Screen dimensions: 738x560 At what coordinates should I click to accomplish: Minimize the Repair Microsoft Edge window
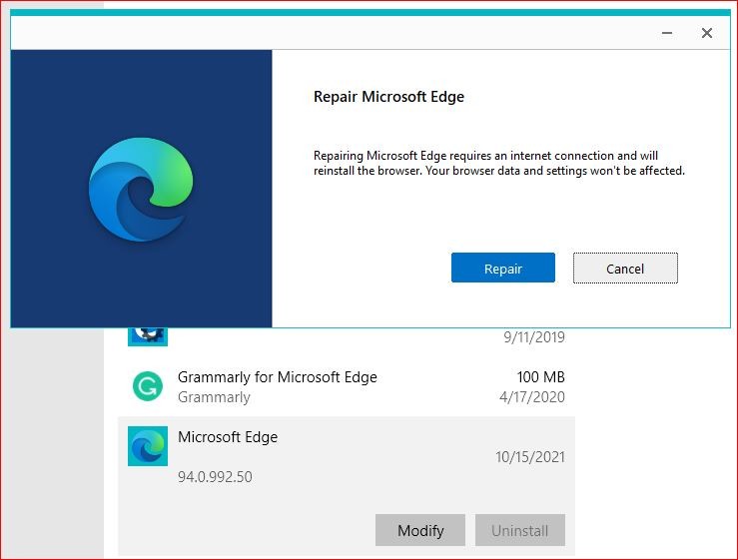(x=666, y=33)
